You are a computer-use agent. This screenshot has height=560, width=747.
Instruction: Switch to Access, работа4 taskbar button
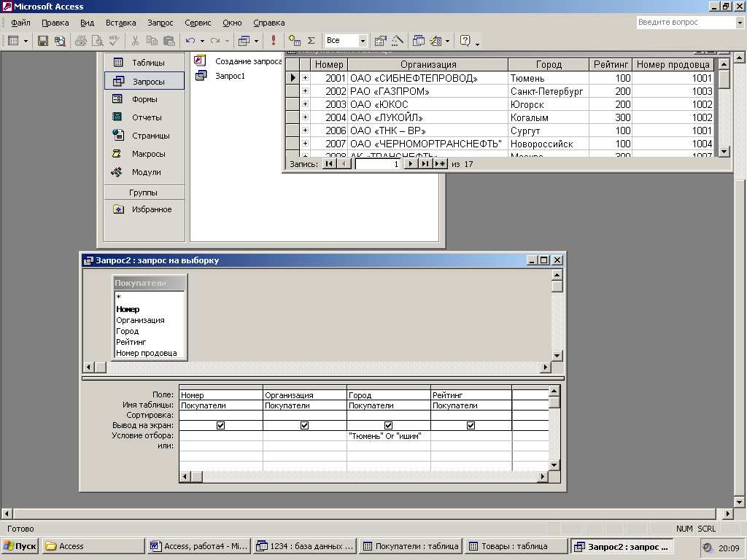[x=199, y=546]
